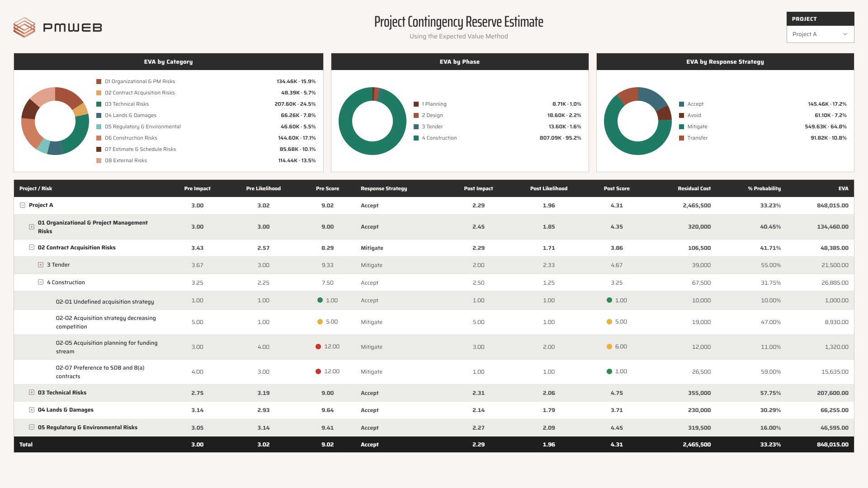This screenshot has height=488, width=868.
Task: Click the 4 Construction phase legend swatch
Action: coord(416,138)
